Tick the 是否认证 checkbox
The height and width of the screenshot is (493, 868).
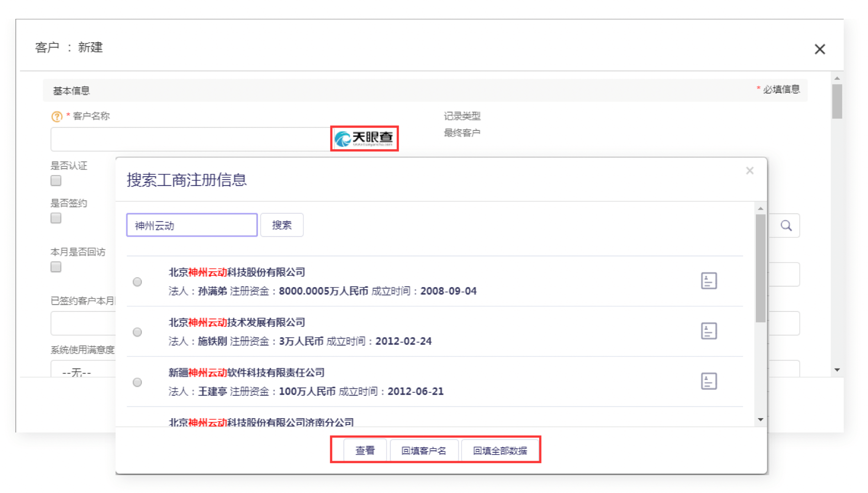click(x=56, y=181)
